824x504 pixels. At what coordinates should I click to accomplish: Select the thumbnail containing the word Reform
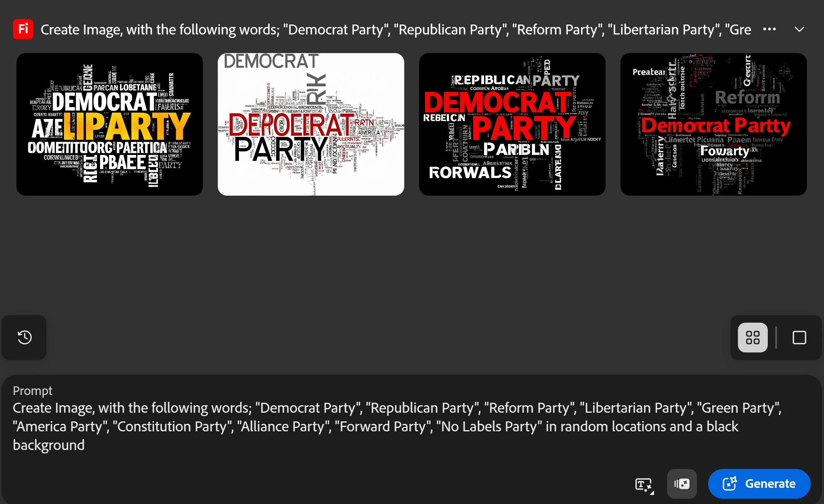pos(714,124)
